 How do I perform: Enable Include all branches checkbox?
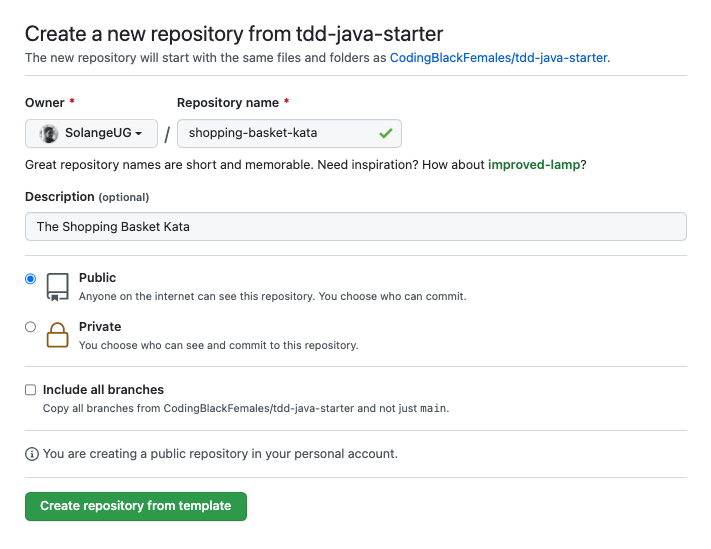point(30,390)
